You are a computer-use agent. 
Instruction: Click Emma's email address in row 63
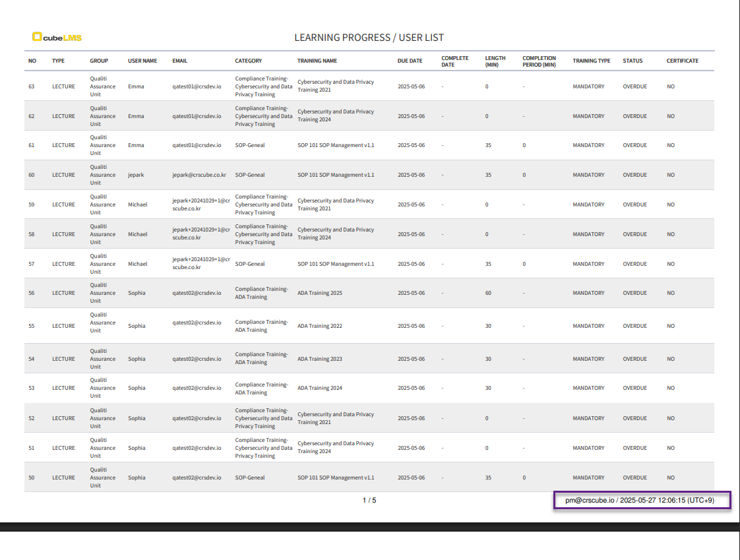(197, 86)
